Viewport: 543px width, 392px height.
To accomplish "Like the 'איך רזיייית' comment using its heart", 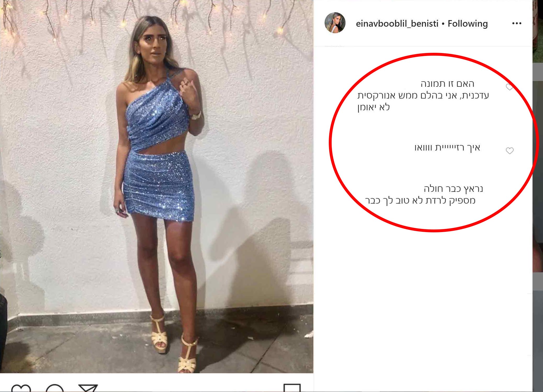I will tap(510, 151).
